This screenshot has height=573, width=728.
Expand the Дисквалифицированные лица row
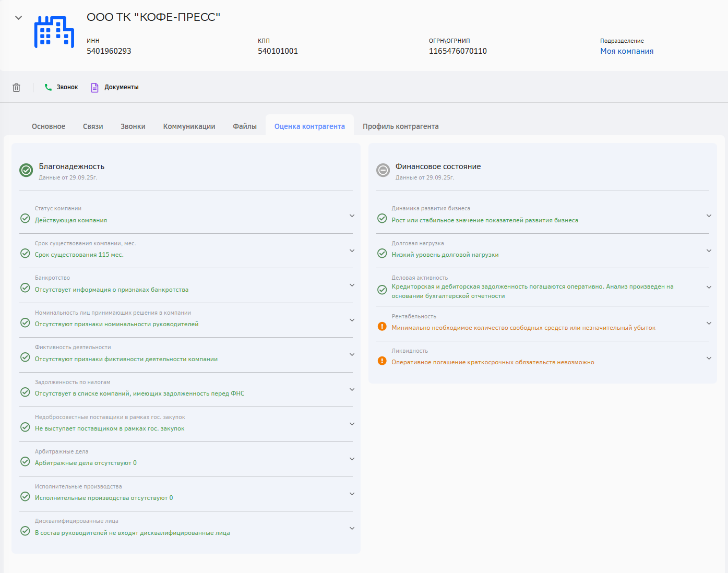point(352,528)
